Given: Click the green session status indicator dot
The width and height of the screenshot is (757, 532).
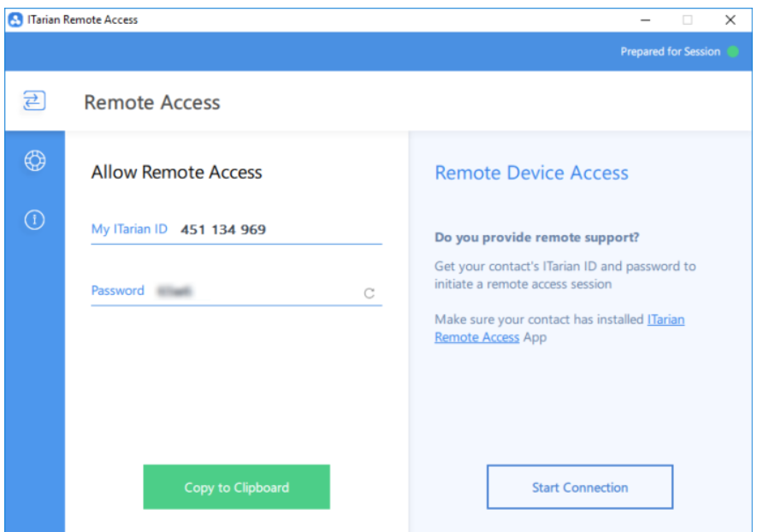Looking at the screenshot, I should (x=733, y=52).
